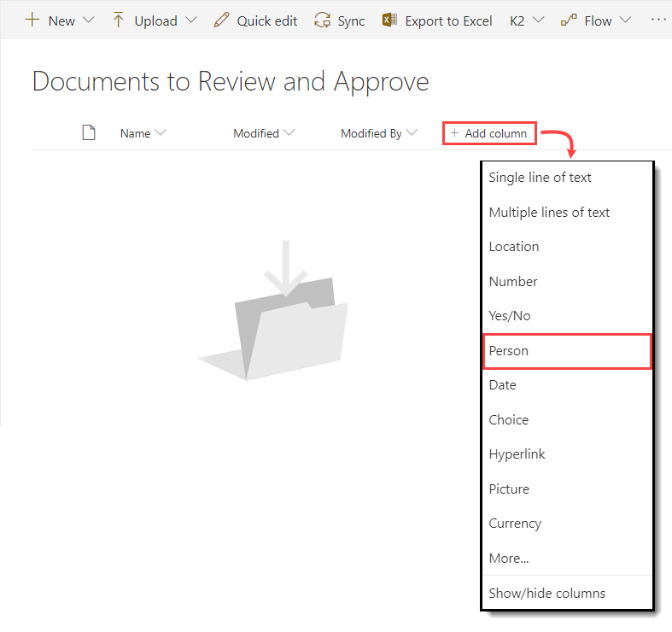
Task: Click the Flow icon in toolbar
Action: point(569,20)
